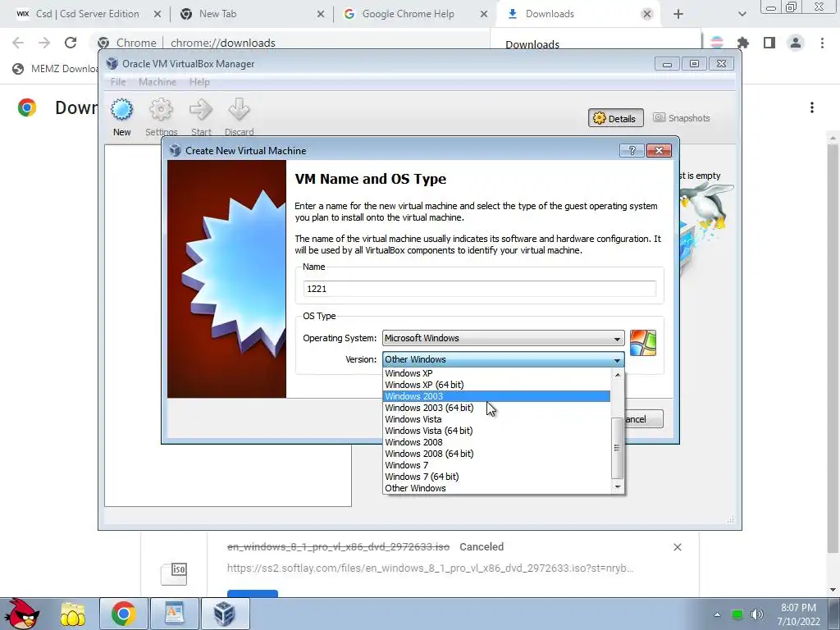Click the Angry Birds start button

(x=21, y=614)
